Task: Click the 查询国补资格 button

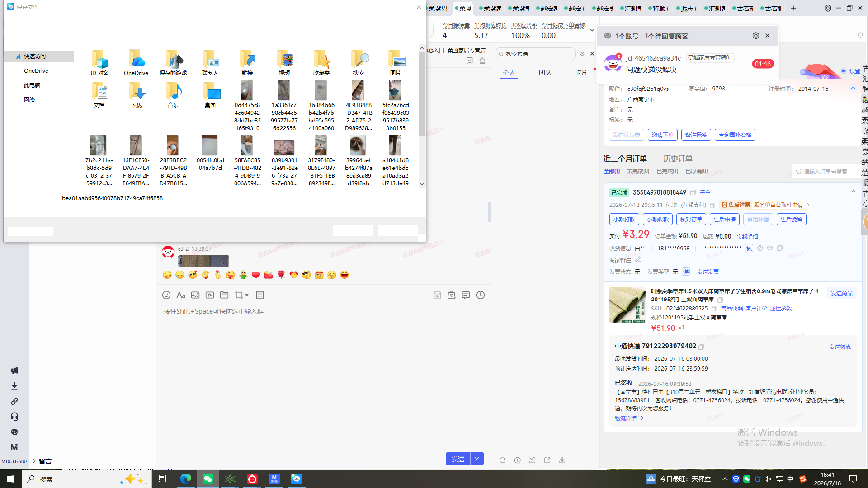Action: pyautogui.click(x=735, y=135)
